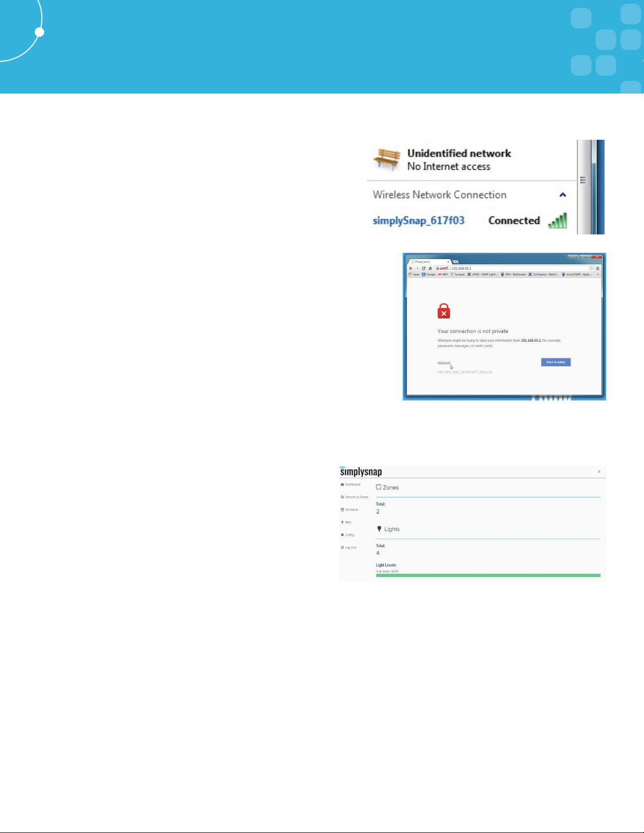Image resolution: width=644 pixels, height=833 pixels.
Task: Select the simplySnap_617f03 network
Action: 418,221
